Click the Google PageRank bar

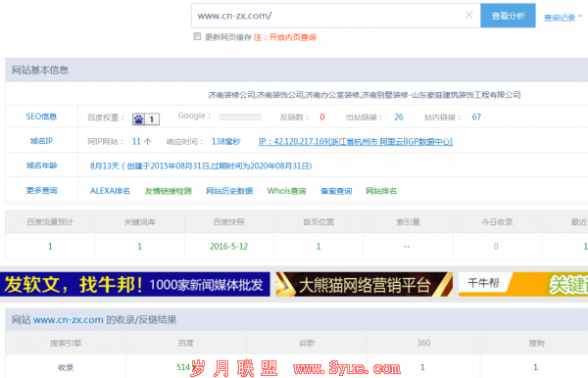pyautogui.click(x=240, y=118)
